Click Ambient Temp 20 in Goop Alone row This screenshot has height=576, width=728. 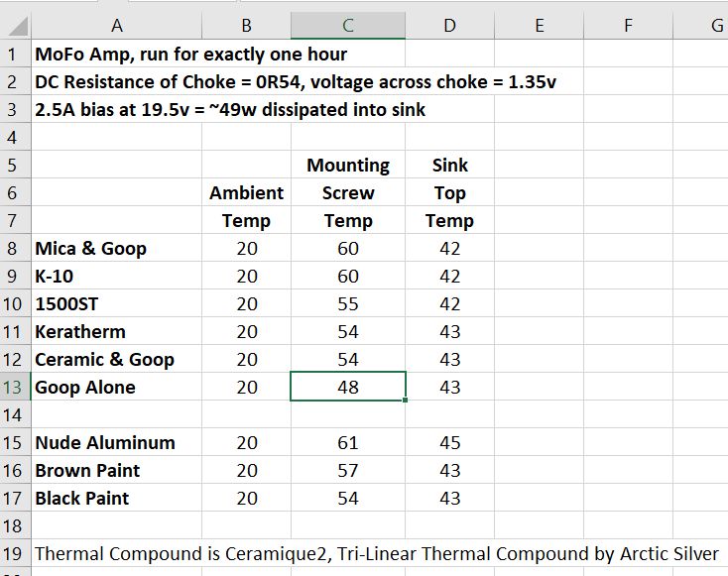pyautogui.click(x=247, y=387)
